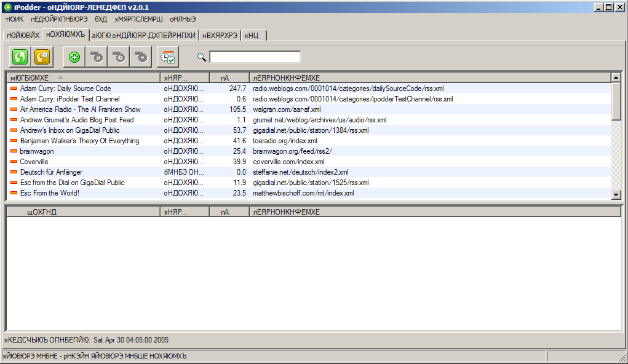Click the лЕЯРНОНКНФЕМХЕ header in feed list
Image resolution: width=628 pixels, height=364 pixels.
click(x=430, y=77)
